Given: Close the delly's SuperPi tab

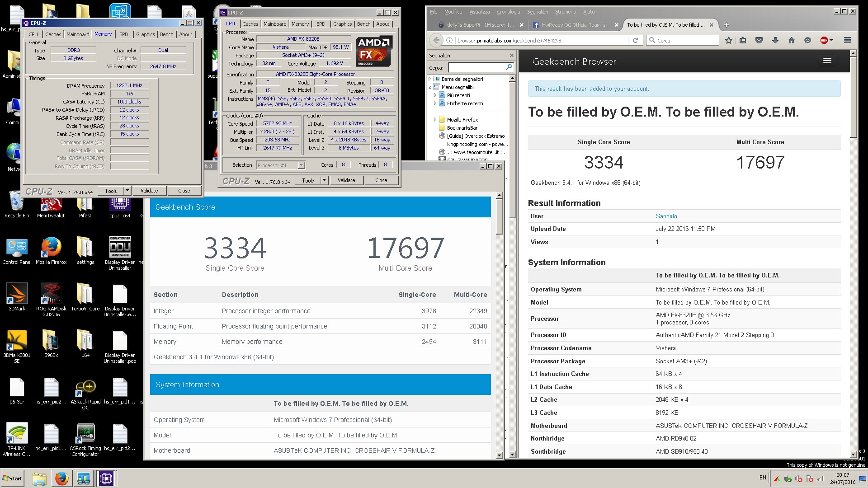Looking at the screenshot, I should coord(522,25).
